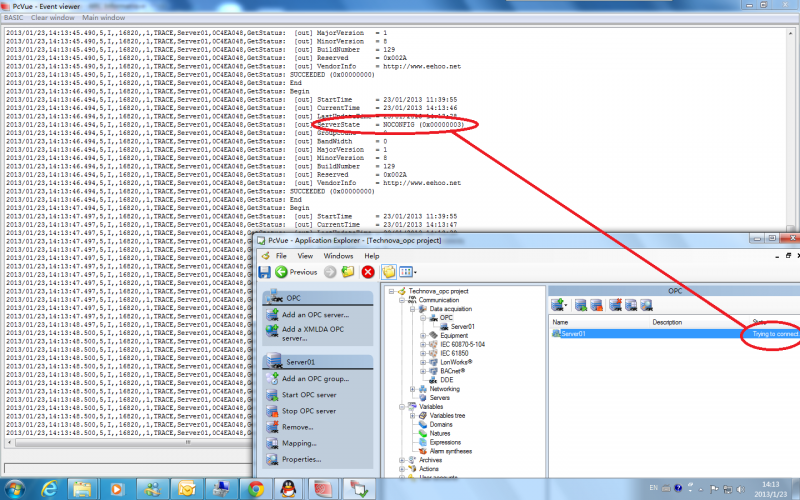This screenshot has height=500, width=800.
Task: Expand the IEC 61850 tree node
Action: tap(422, 354)
